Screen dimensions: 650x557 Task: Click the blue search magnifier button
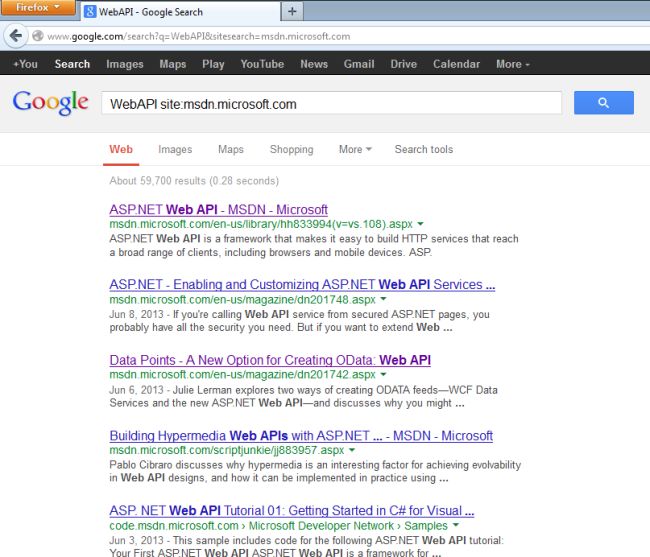[604, 103]
